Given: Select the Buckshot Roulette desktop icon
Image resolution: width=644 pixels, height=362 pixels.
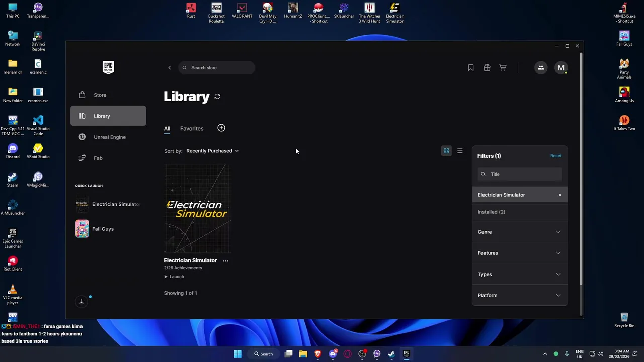Looking at the screenshot, I should [x=216, y=13].
